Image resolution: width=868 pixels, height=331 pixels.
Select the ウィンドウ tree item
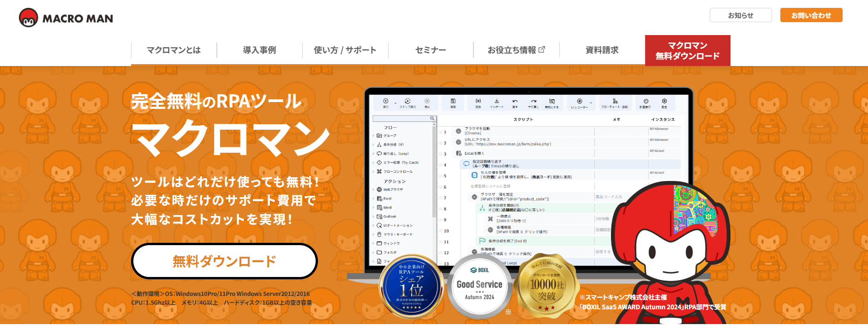click(x=387, y=243)
